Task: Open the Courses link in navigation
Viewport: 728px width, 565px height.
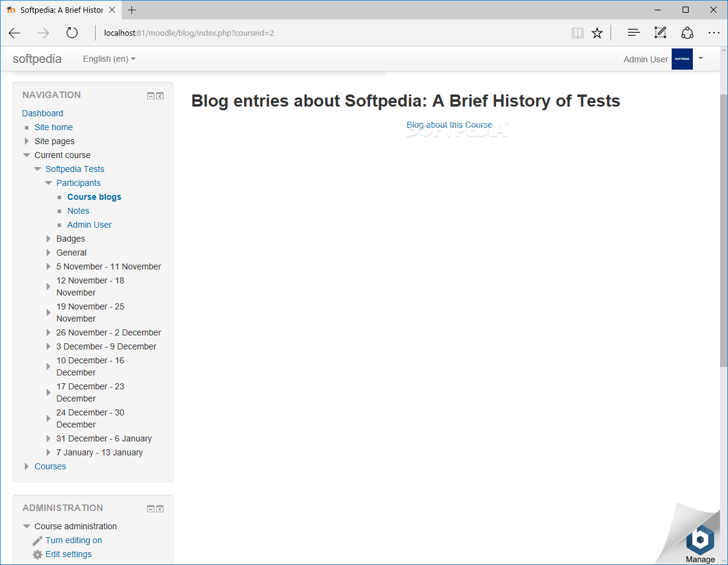Action: click(50, 466)
